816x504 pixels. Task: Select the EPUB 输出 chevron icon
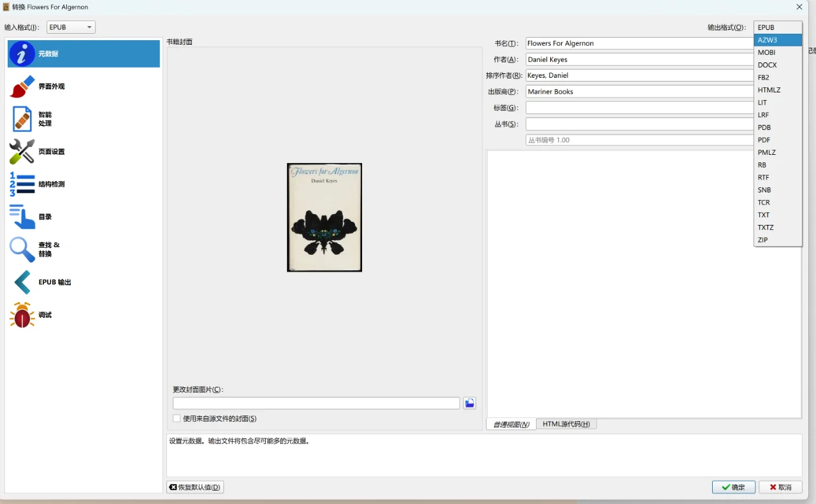22,282
